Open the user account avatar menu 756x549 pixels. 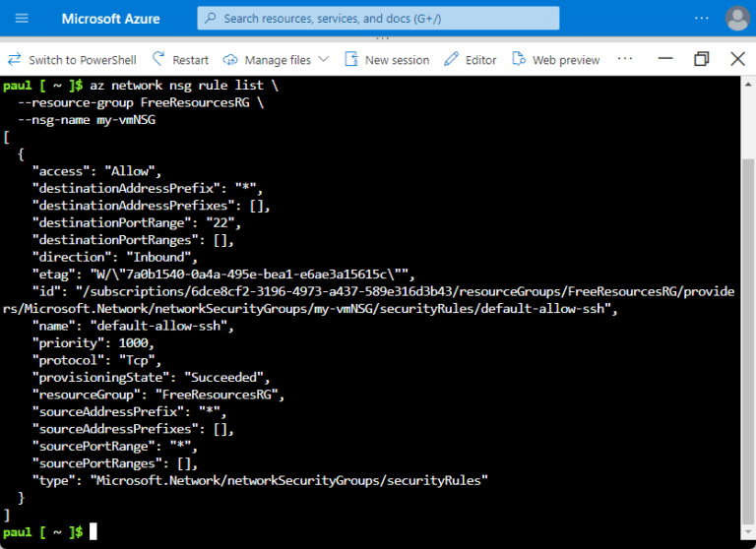(x=736, y=19)
